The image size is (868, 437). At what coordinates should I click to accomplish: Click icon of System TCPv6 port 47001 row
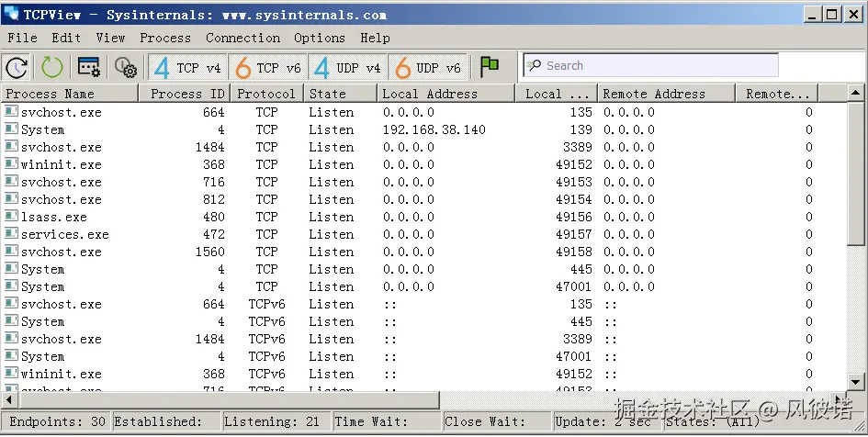click(x=11, y=355)
